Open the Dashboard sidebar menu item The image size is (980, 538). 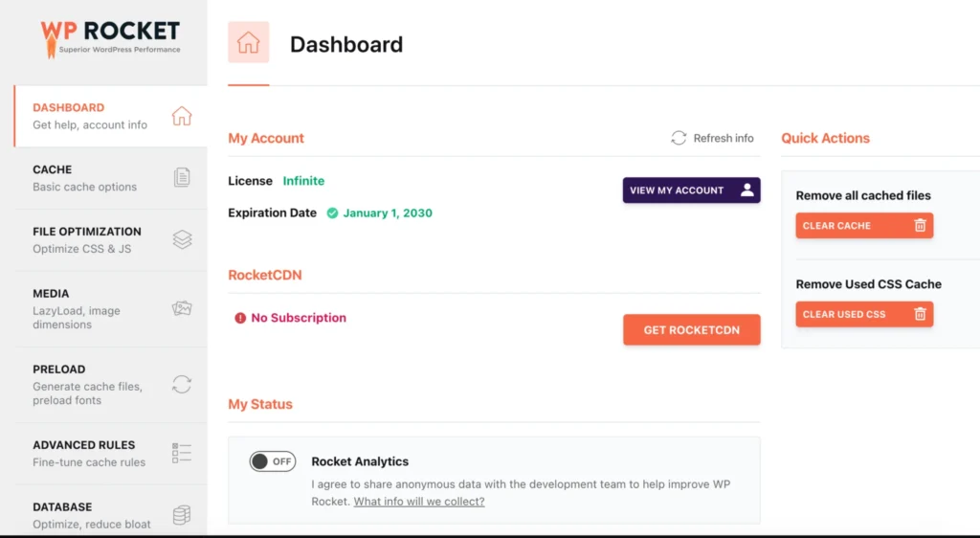click(90, 116)
